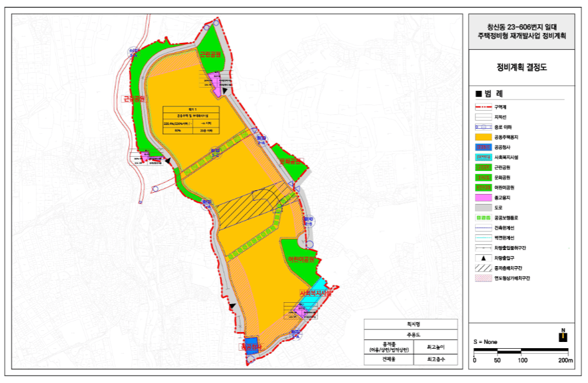Click the 정비계획 결정도 title box
Image resolution: width=588 pixels, height=383 pixels.
point(521,68)
